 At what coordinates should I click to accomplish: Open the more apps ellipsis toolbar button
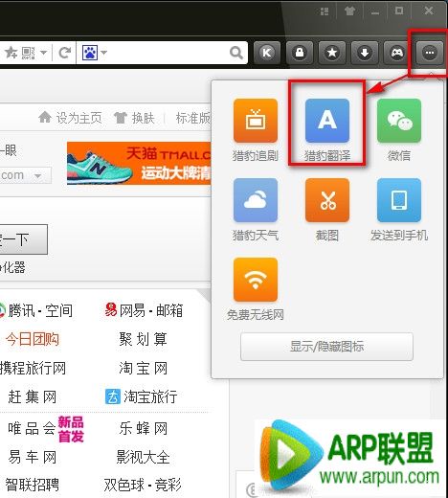tap(430, 53)
